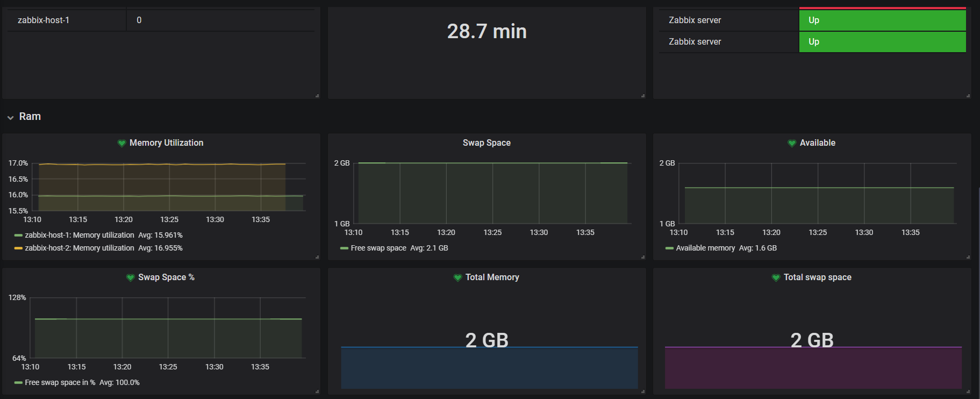This screenshot has width=980, height=399.
Task: Click the Free swap space legend label
Action: (x=378, y=248)
